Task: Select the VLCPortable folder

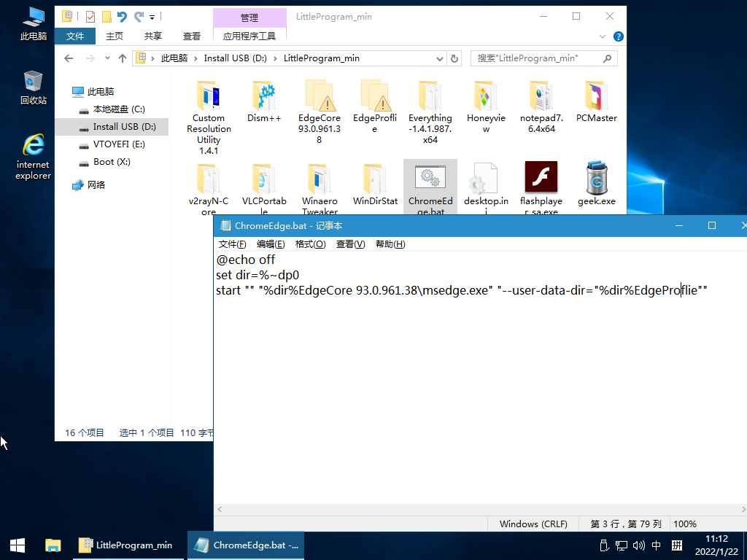Action: coord(264,189)
